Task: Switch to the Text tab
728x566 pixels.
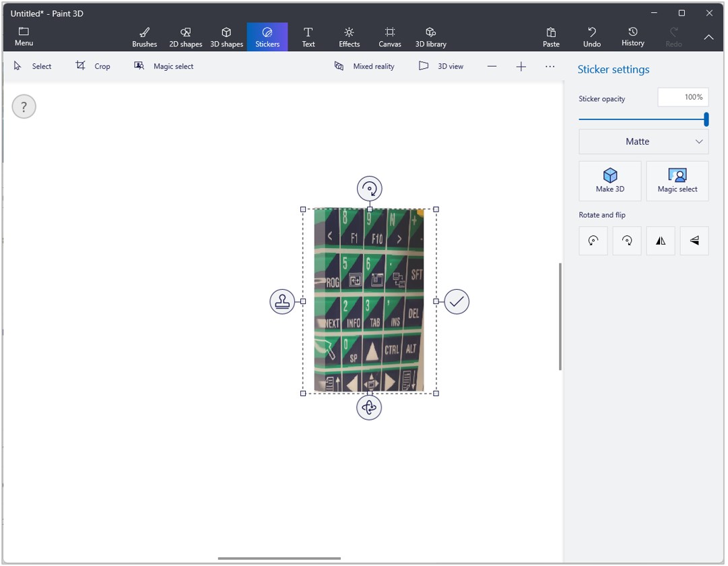Action: (308, 36)
